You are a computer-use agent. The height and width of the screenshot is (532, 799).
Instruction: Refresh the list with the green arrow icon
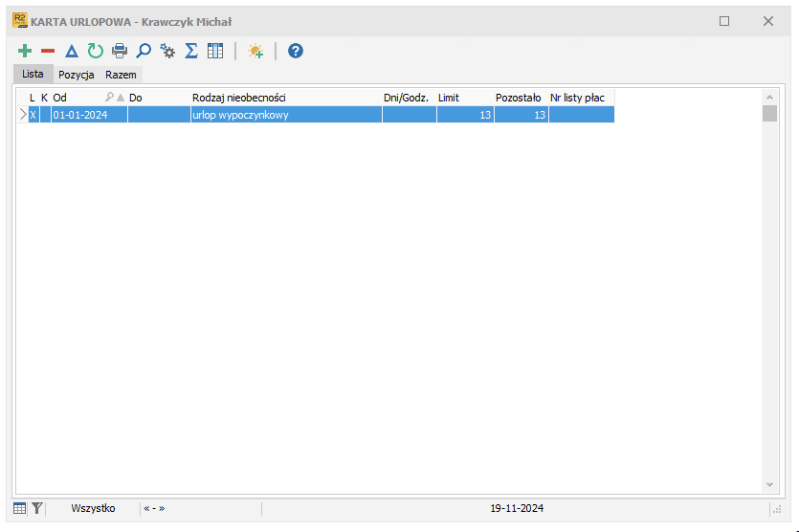[x=96, y=51]
